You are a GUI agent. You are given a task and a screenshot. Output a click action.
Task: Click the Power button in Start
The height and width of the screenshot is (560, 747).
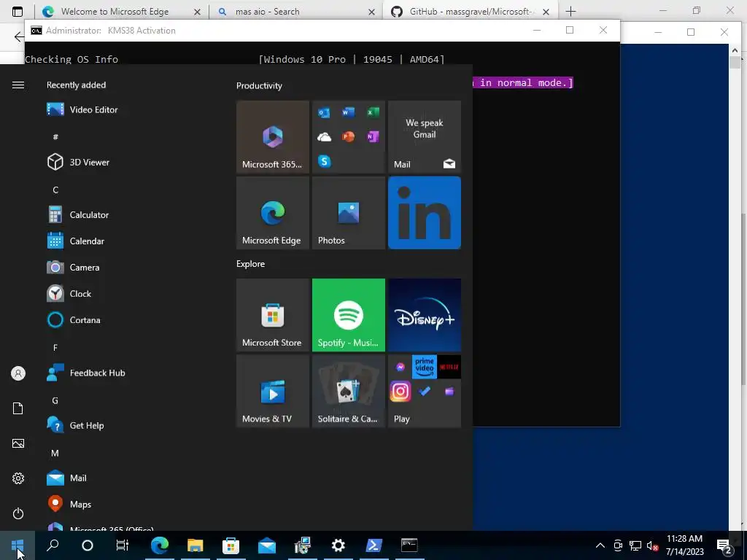coord(18,513)
